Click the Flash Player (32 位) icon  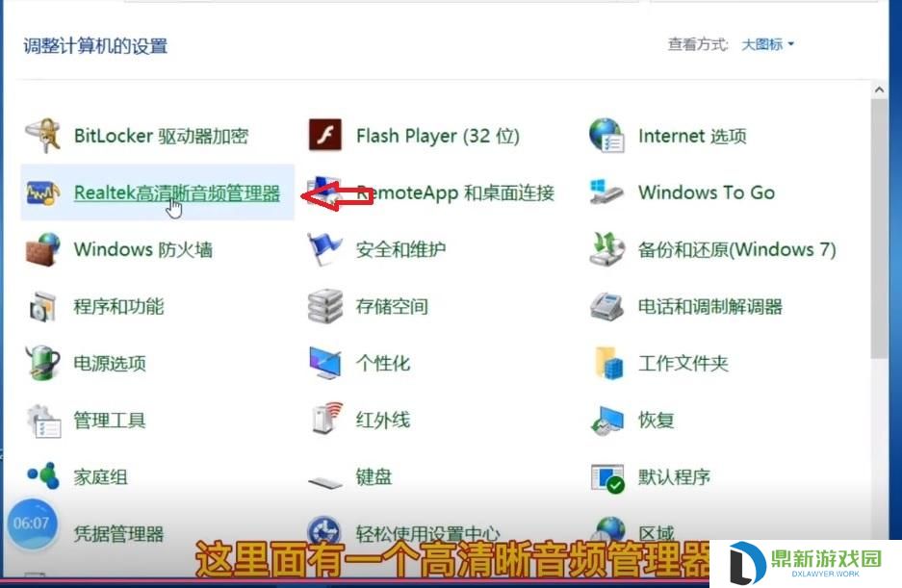[325, 135]
